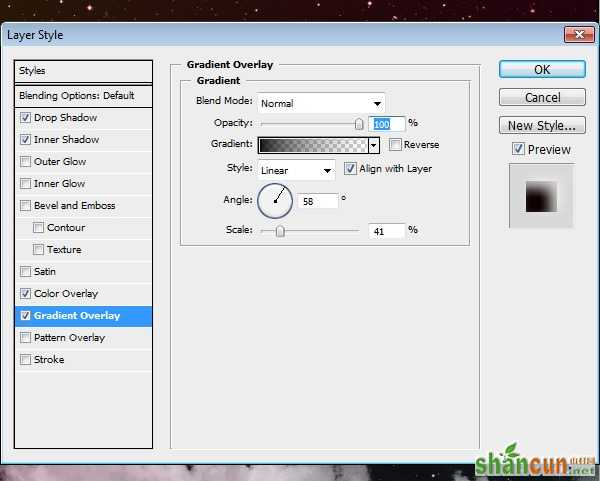Uncheck the Color Overlay checkbox
Image resolution: width=600 pixels, height=481 pixels.
tap(25, 293)
